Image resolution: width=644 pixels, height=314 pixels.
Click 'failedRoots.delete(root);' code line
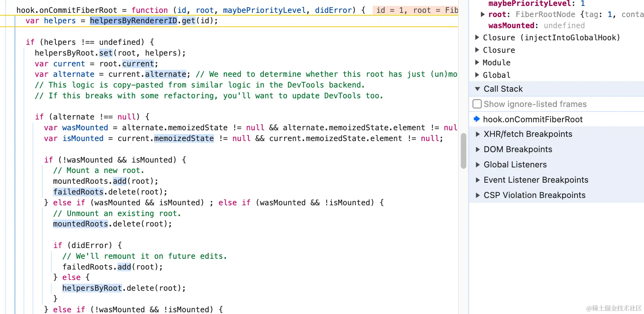coord(110,192)
